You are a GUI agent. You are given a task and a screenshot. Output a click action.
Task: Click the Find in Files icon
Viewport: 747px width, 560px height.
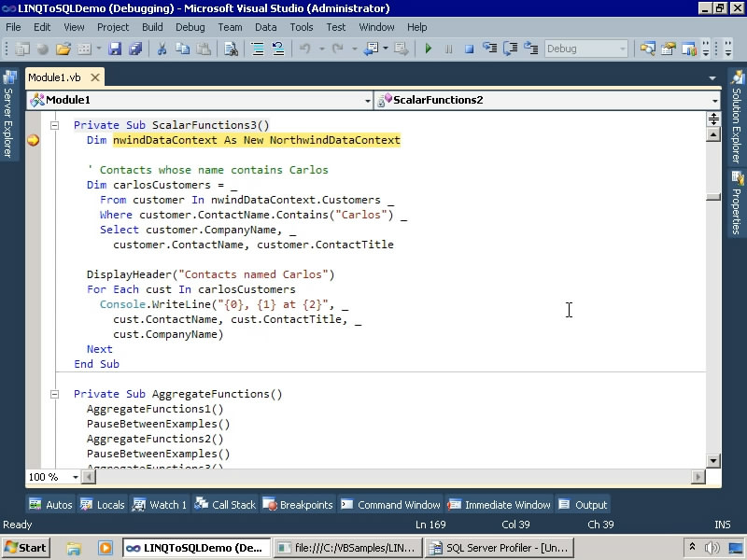[231, 49]
